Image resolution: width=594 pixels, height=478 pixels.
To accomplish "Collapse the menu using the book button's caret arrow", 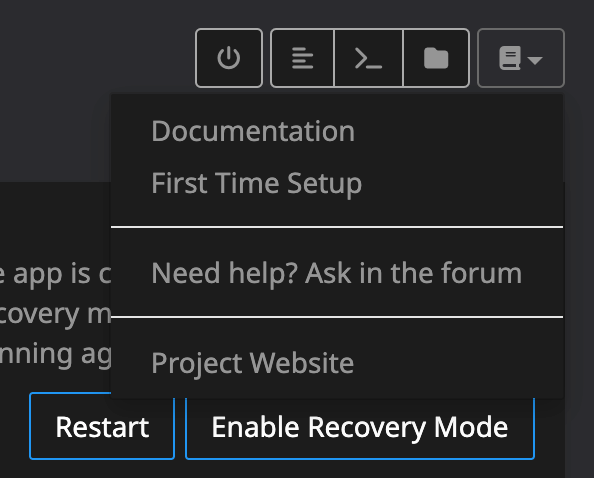I will pos(535,60).
